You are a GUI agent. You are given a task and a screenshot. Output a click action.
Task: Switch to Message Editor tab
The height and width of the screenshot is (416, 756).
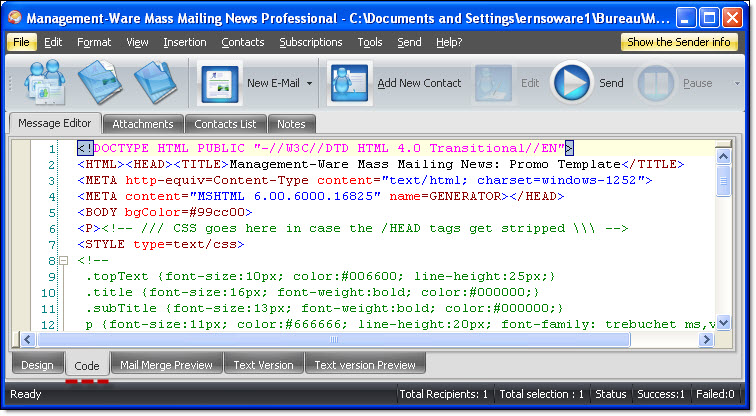55,123
